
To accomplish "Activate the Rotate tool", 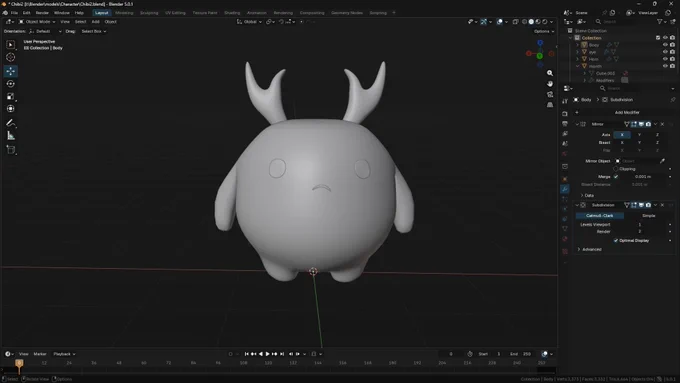I will click(10, 84).
